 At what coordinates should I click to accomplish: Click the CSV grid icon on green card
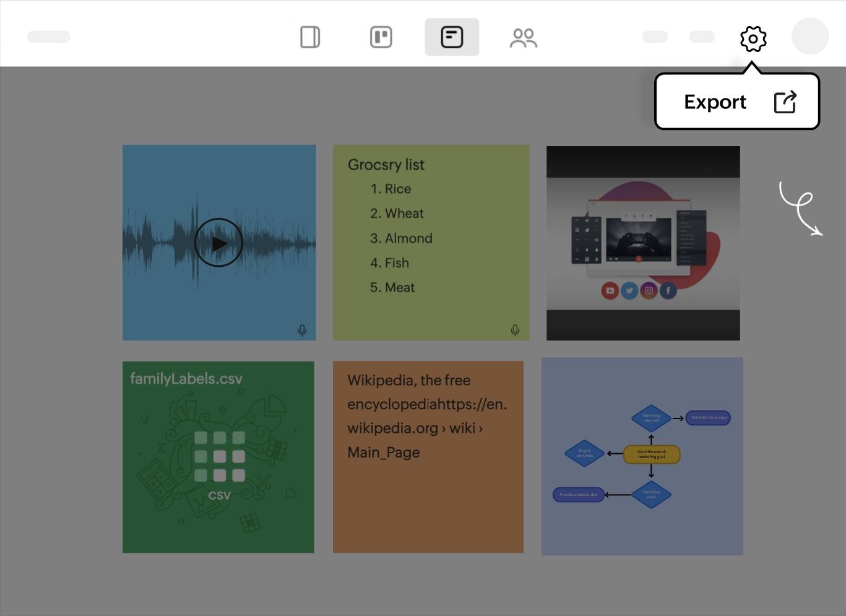pos(219,456)
